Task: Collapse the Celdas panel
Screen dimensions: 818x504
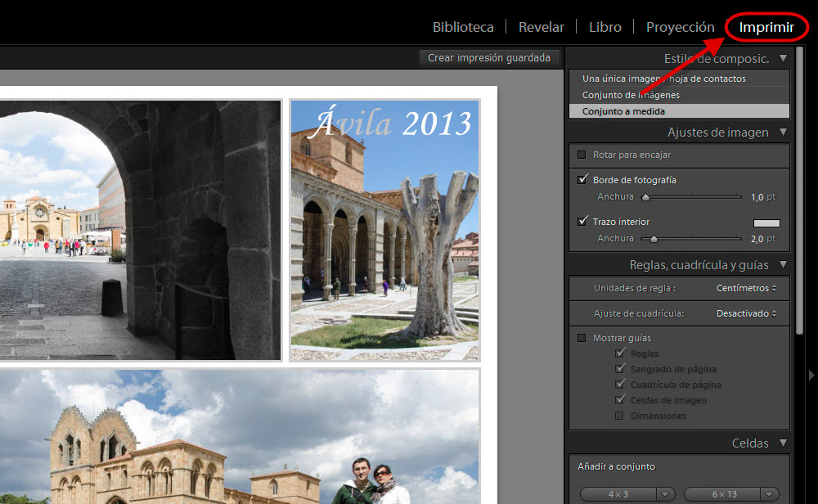Action: click(x=783, y=443)
